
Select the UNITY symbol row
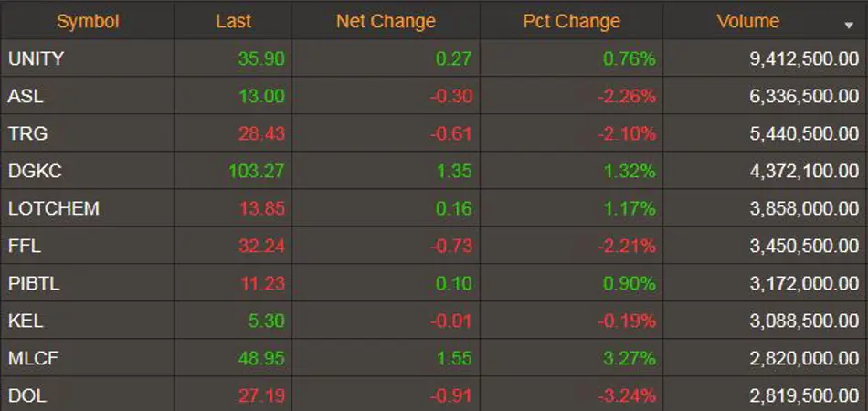point(37,58)
